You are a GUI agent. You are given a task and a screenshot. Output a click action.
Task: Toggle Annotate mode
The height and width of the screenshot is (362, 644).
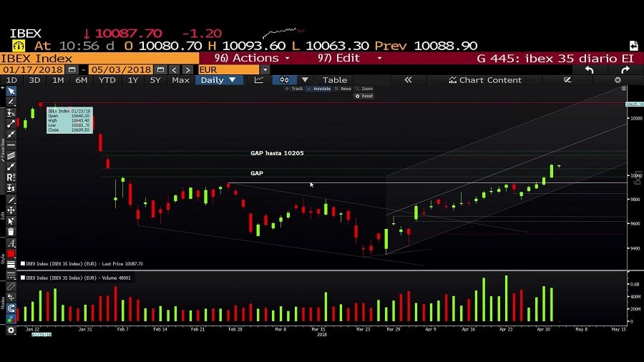(318, 89)
